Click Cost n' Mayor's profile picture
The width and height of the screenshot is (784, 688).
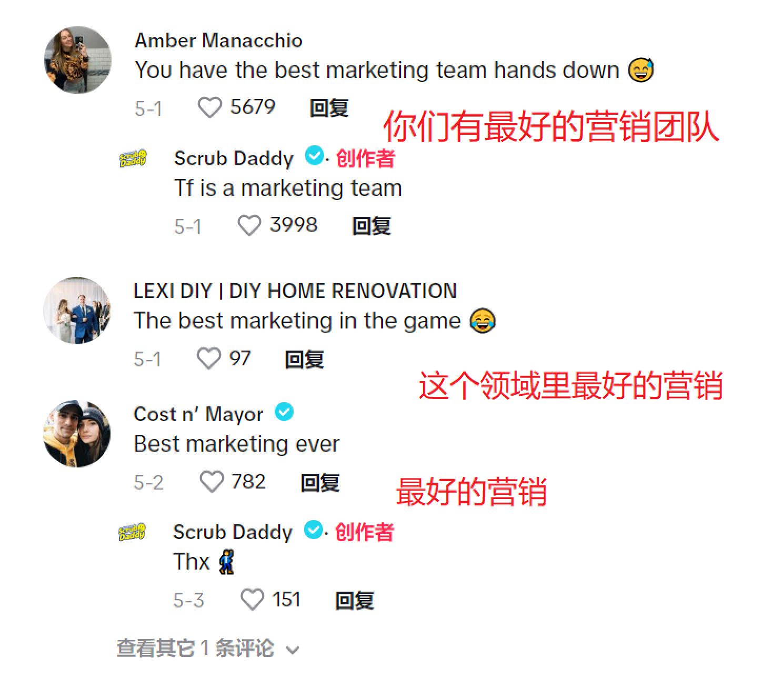pos(77,434)
